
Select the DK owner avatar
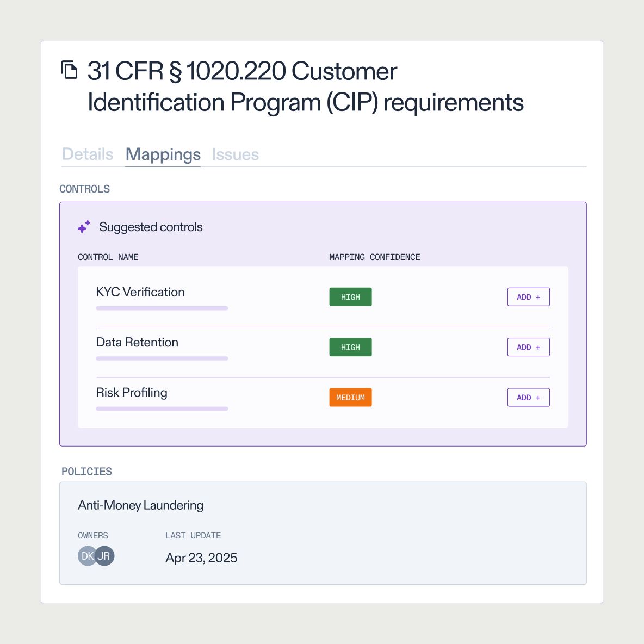(86, 555)
